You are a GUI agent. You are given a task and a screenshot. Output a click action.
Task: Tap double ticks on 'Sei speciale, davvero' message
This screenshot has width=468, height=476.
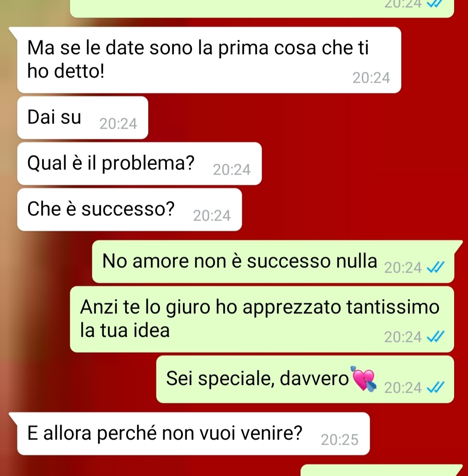[x=435, y=388]
